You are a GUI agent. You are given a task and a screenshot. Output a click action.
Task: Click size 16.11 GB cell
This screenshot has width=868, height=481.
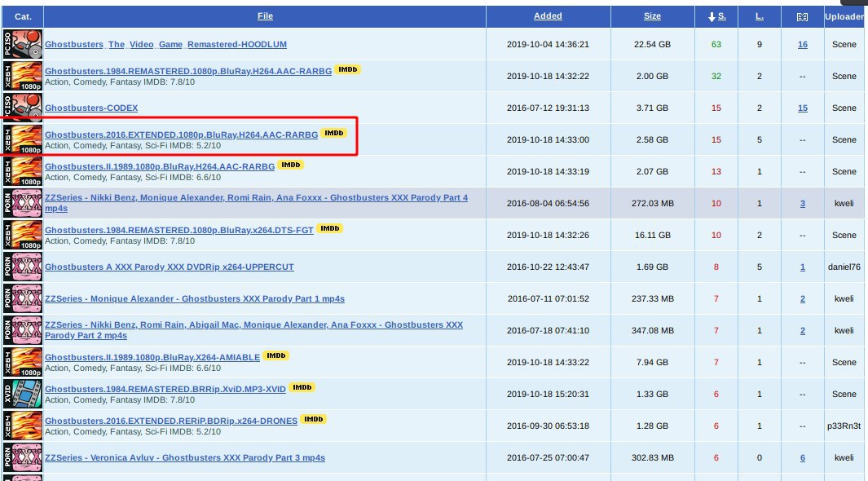click(x=653, y=236)
